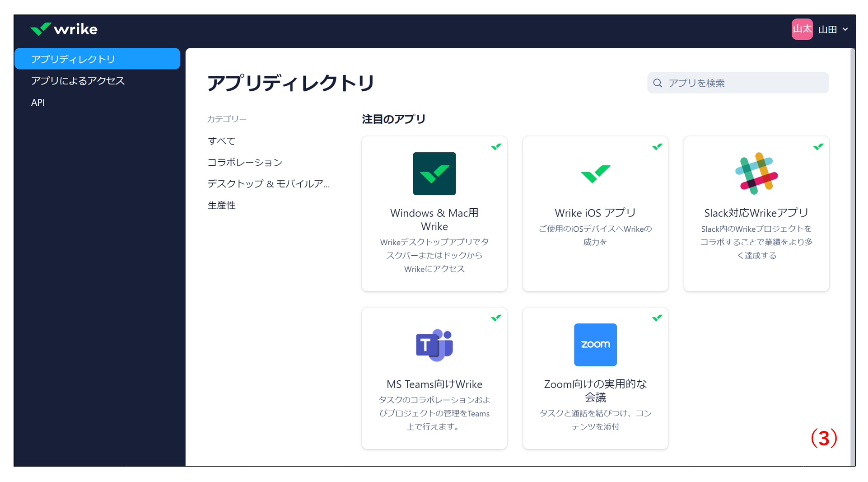
Task: Toggle the checkmark badge on MS Teams card
Action: (x=496, y=317)
